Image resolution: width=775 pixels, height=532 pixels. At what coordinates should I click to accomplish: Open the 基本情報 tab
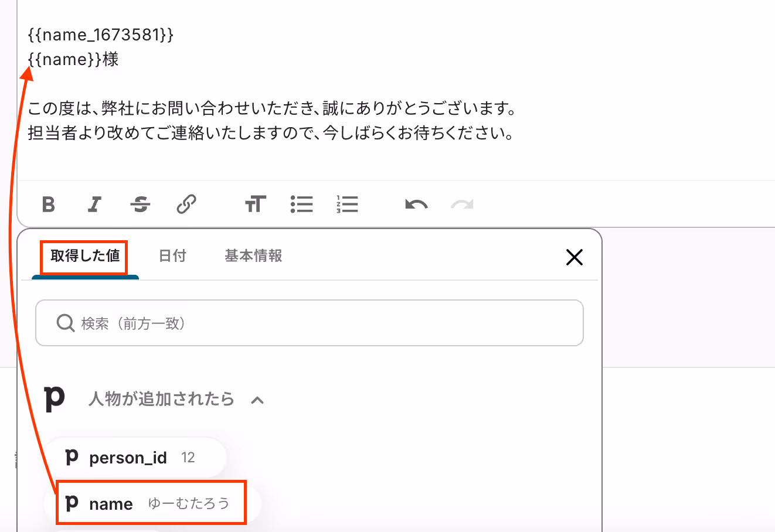[x=253, y=256]
